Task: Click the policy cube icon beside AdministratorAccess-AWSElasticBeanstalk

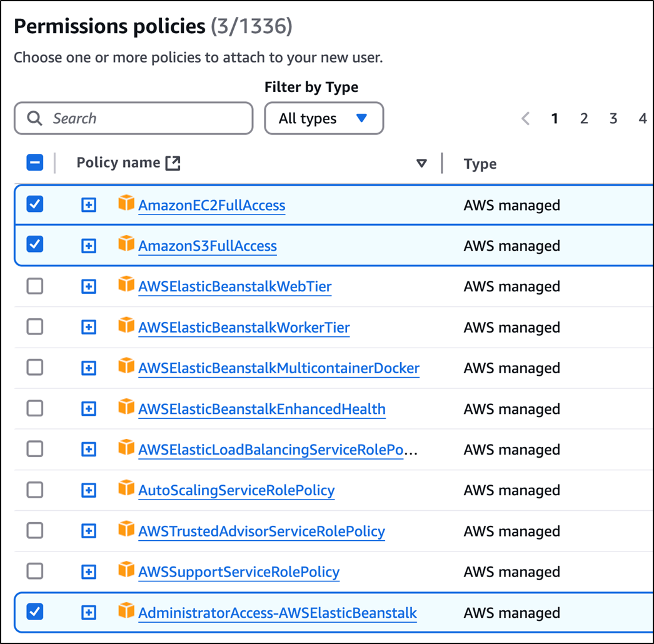Action: point(126,611)
